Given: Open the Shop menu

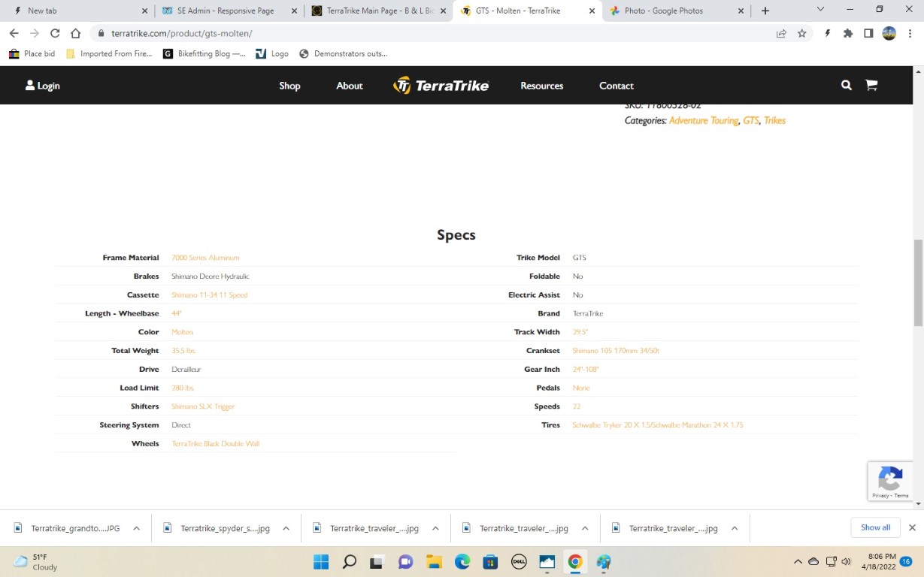Looking at the screenshot, I should point(289,86).
